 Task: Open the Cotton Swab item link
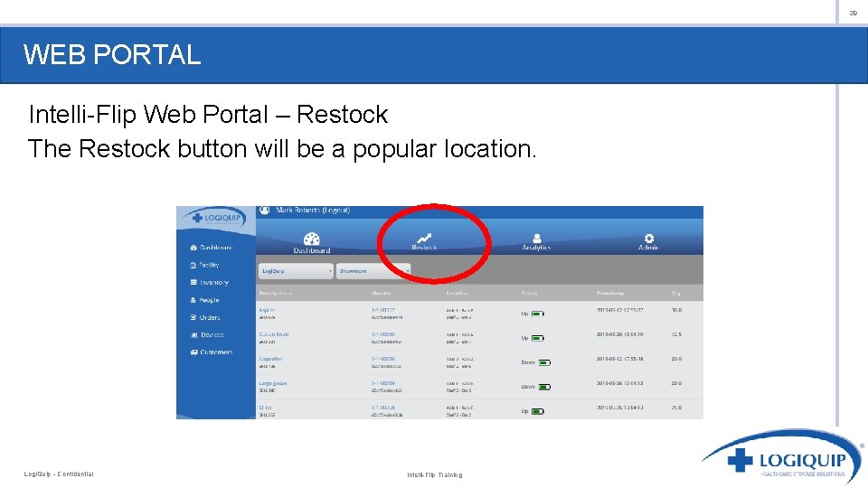pos(273,334)
